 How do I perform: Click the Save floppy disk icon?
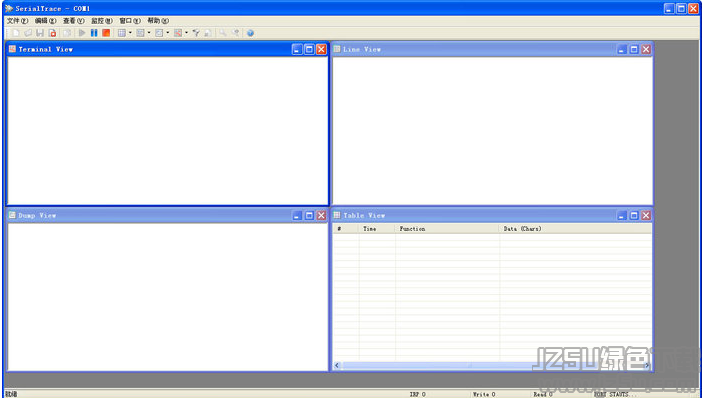click(40, 33)
